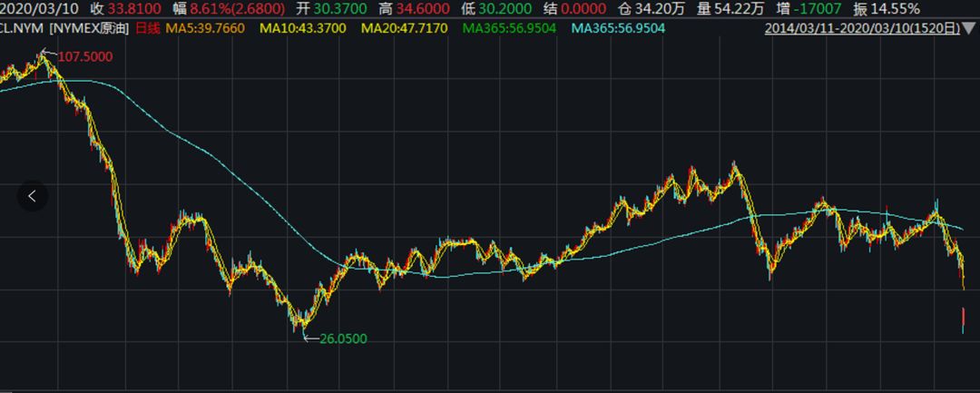Click the MA20:47.7170 indicator label
Image resolution: width=980 pixels, height=393 pixels.
point(405,28)
